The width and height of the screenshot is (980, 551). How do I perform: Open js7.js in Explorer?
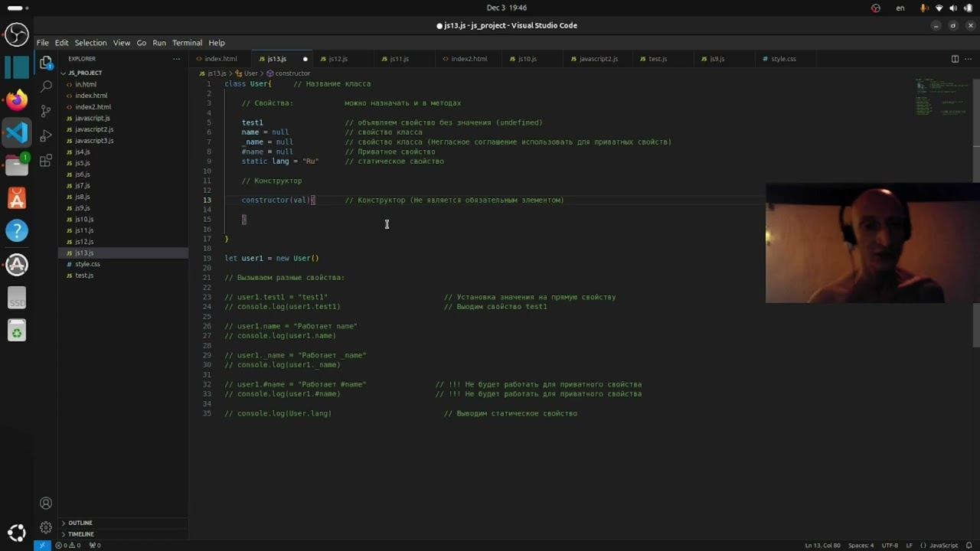tap(122, 185)
